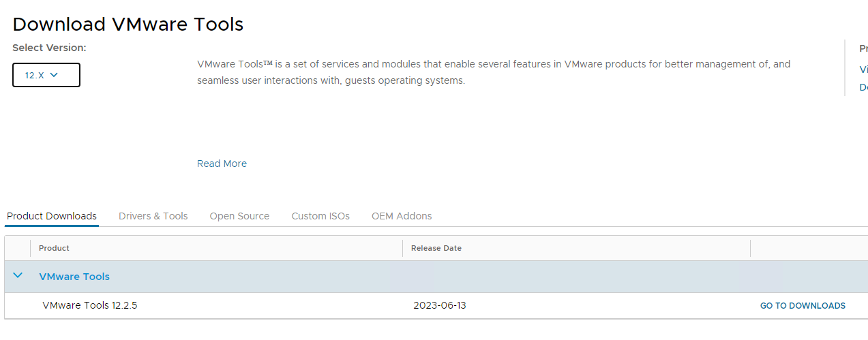
Task: Switch to the Open Source tab
Action: click(239, 216)
